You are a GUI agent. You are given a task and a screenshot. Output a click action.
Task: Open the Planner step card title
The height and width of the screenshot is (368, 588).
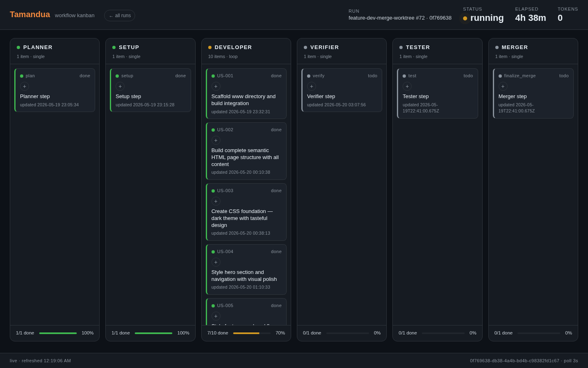(x=35, y=96)
